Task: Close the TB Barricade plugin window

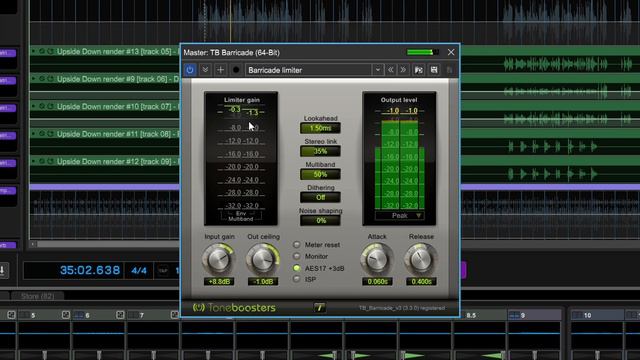Action: [x=451, y=52]
